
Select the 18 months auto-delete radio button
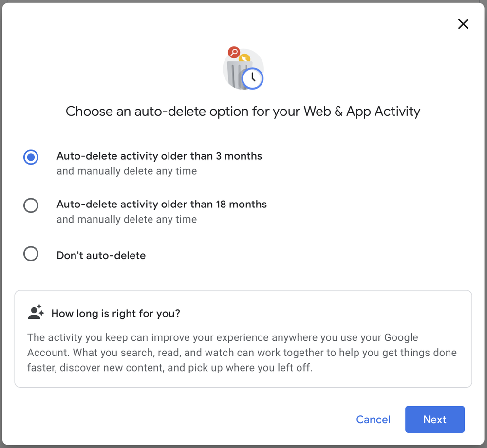coord(31,205)
